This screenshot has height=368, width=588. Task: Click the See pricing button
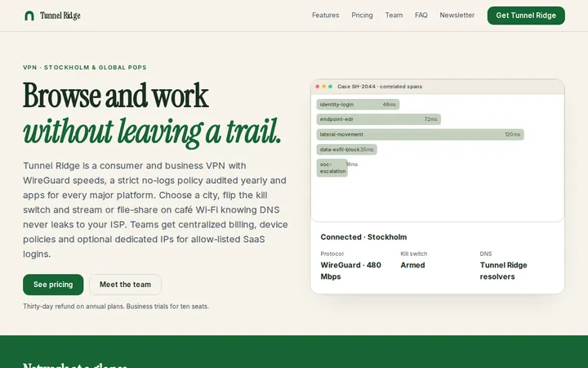click(53, 285)
